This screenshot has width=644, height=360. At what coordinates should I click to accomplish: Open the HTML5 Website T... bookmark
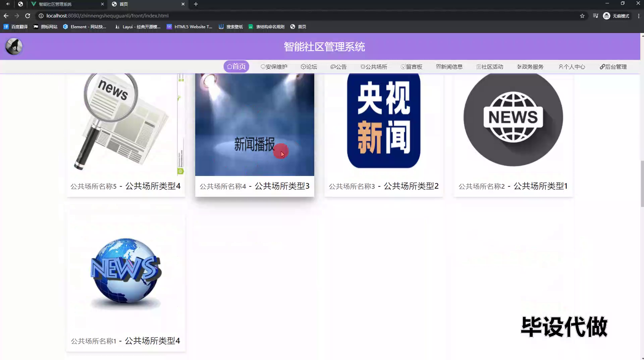click(x=190, y=27)
